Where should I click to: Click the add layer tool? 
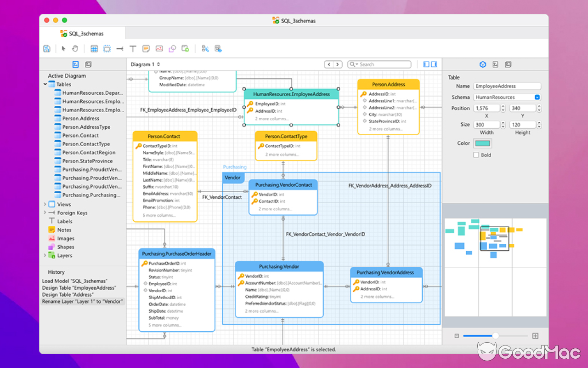(185, 48)
